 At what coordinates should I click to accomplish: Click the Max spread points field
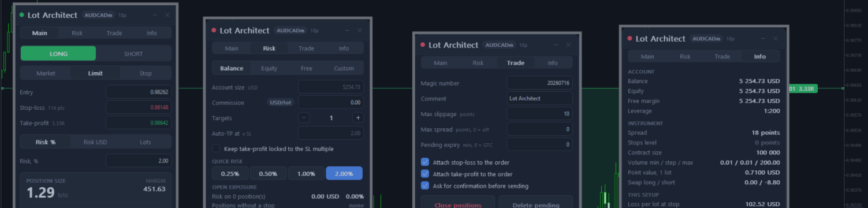(540, 129)
